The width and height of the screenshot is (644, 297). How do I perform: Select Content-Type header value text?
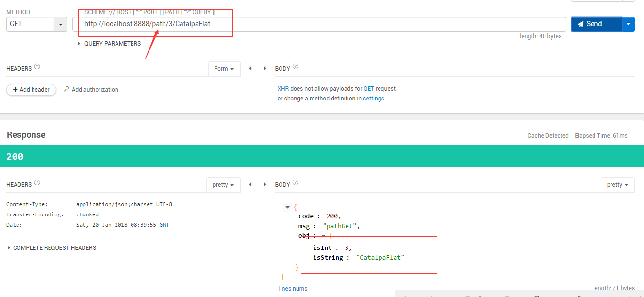pyautogui.click(x=124, y=204)
